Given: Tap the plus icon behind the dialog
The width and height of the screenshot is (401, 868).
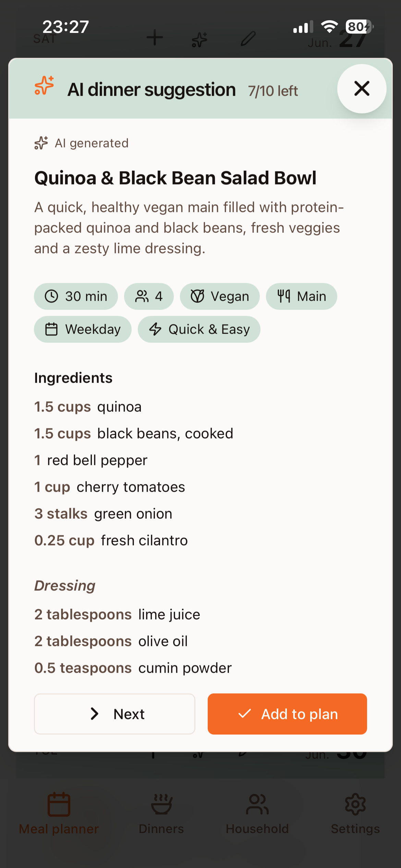Looking at the screenshot, I should (155, 37).
